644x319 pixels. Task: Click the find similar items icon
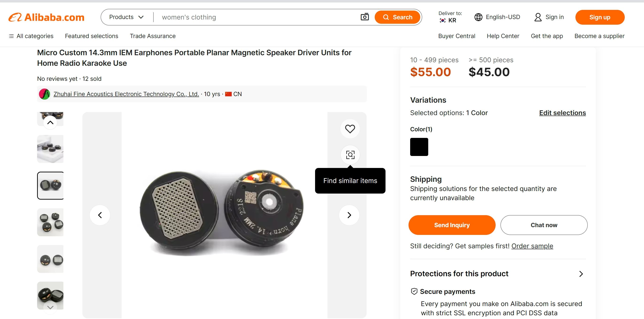(350, 155)
